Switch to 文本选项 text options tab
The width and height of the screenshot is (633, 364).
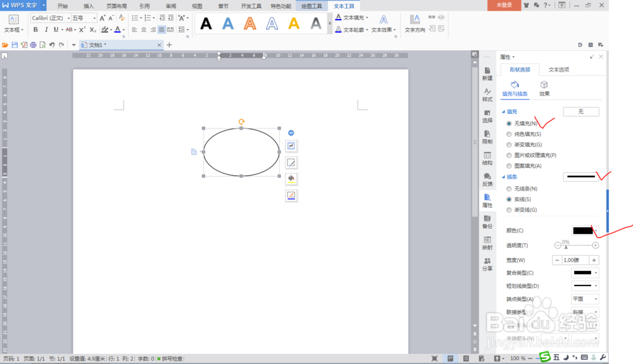pyautogui.click(x=559, y=70)
